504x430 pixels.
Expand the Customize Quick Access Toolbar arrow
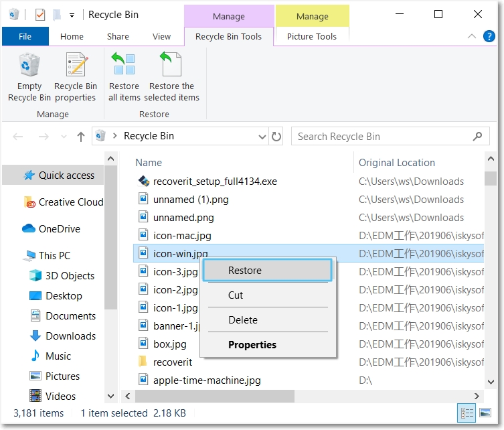tap(72, 15)
